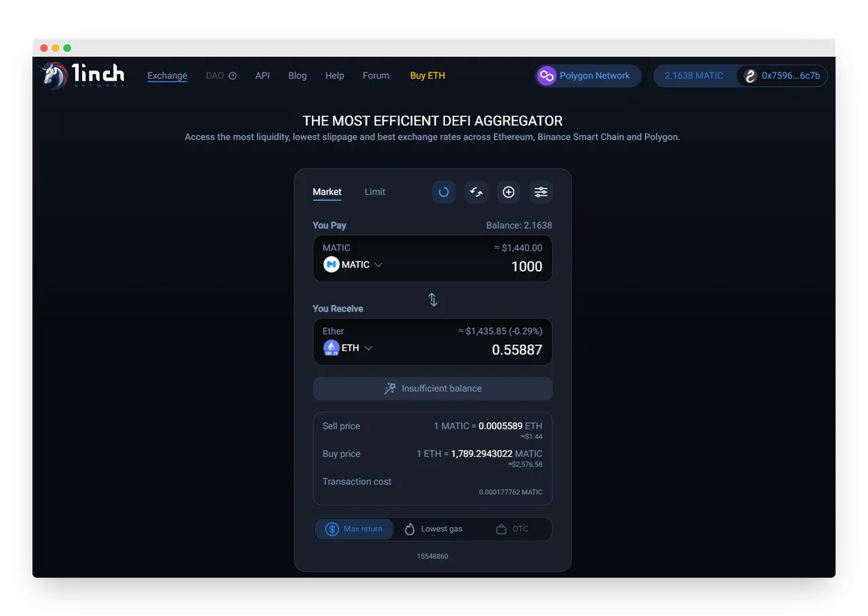The height and width of the screenshot is (616, 868).
Task: Expand the MATIC token selector chevron
Action: (x=378, y=264)
